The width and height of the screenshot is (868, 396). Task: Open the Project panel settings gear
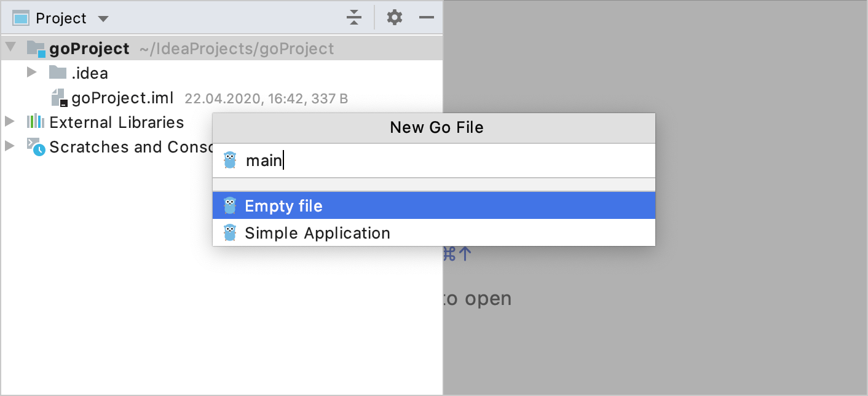[394, 17]
